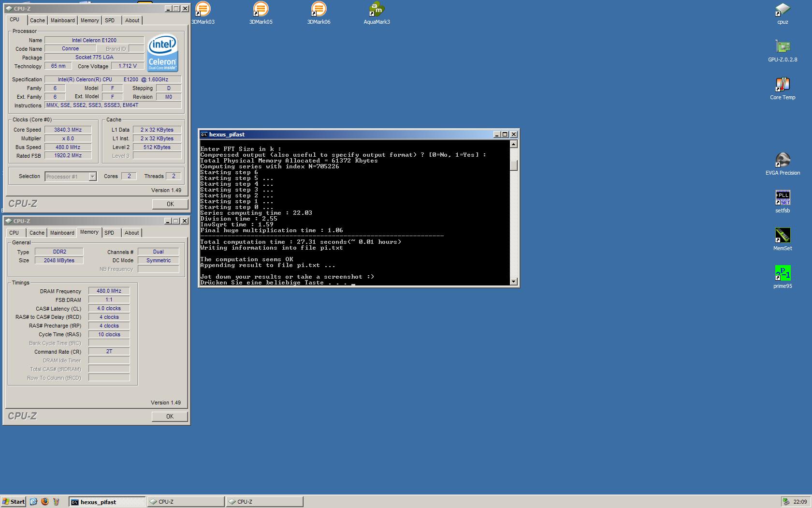Select the About tab in bottom CPU-Z window
Viewport: 812px width, 508px height.
click(x=132, y=233)
